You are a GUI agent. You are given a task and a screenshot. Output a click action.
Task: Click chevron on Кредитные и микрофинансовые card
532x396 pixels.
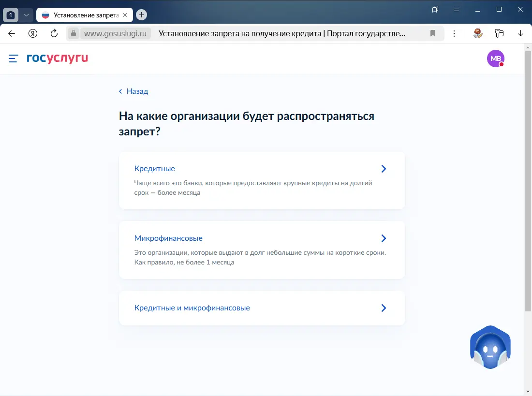(x=384, y=308)
